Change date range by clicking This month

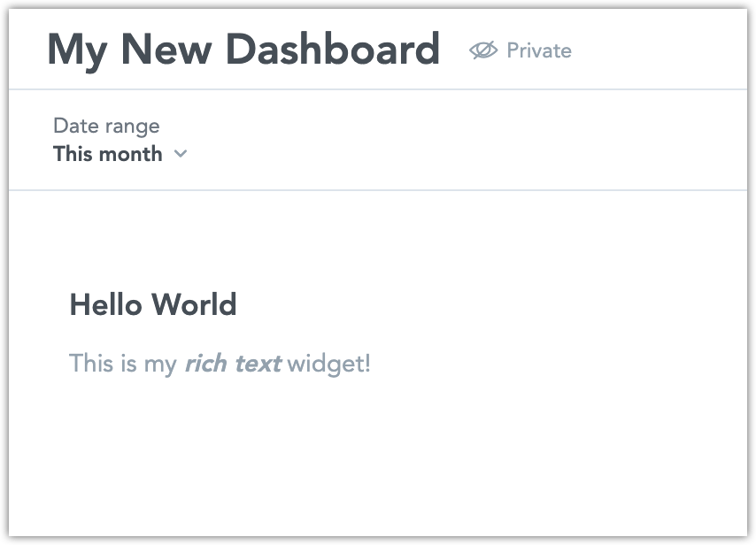(x=107, y=154)
